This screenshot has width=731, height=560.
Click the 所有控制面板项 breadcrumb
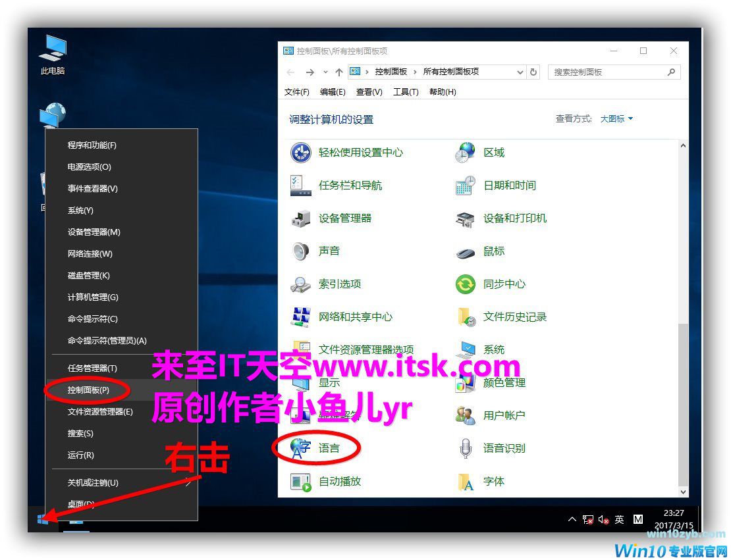tap(451, 72)
